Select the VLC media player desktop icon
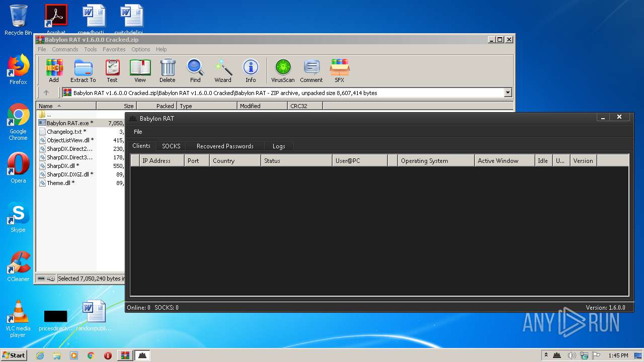This screenshot has width=644, height=362. click(x=18, y=319)
